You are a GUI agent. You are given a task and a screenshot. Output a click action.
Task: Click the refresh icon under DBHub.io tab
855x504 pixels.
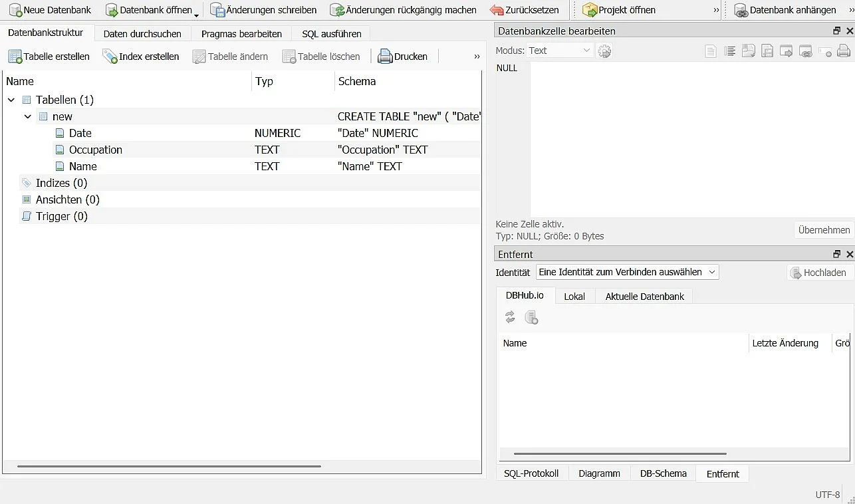click(x=511, y=318)
